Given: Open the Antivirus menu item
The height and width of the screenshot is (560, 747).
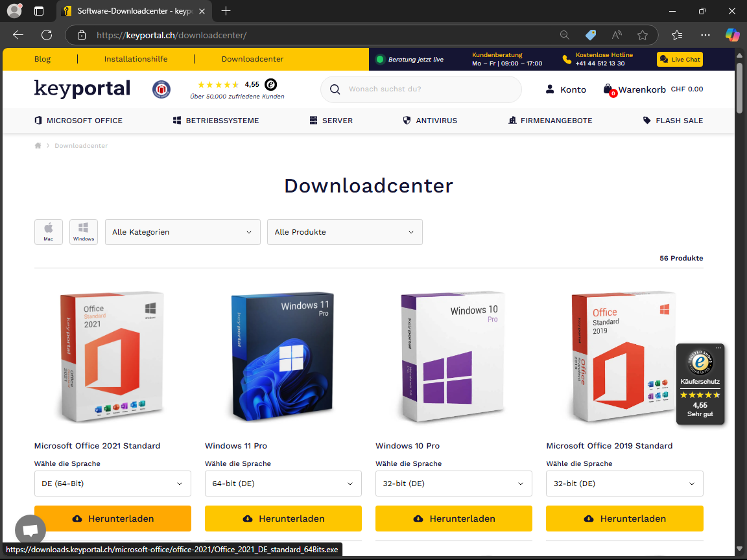Looking at the screenshot, I should (430, 121).
